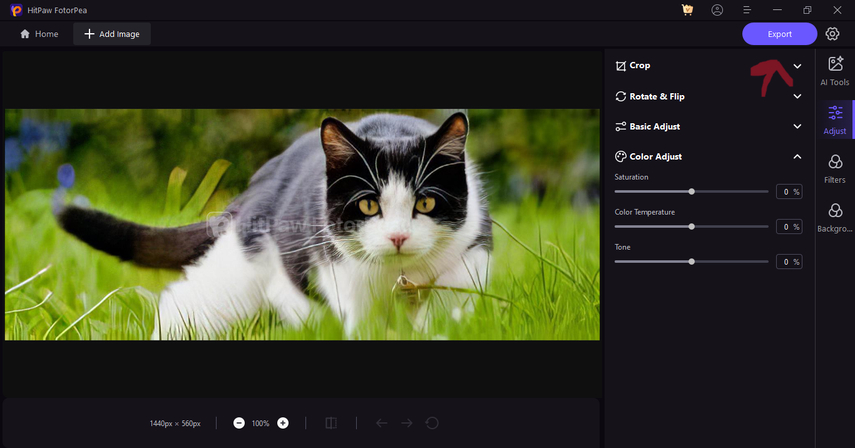
Task: Click the Rotate & Flip label
Action: point(657,96)
